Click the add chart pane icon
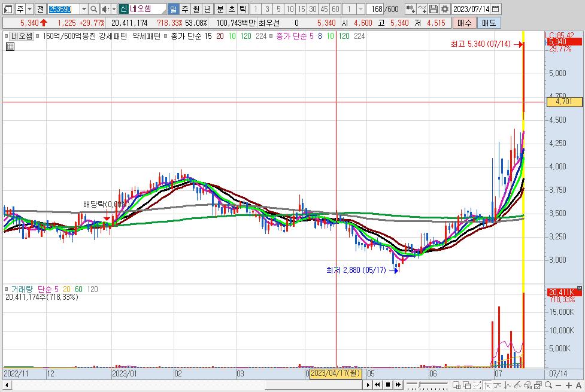Viewport: 585px width, 392px height. pyautogui.click(x=456, y=385)
